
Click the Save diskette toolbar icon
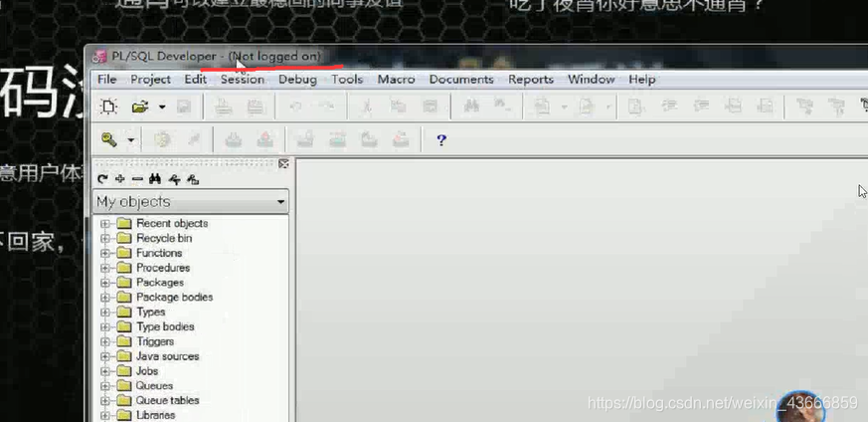click(184, 106)
